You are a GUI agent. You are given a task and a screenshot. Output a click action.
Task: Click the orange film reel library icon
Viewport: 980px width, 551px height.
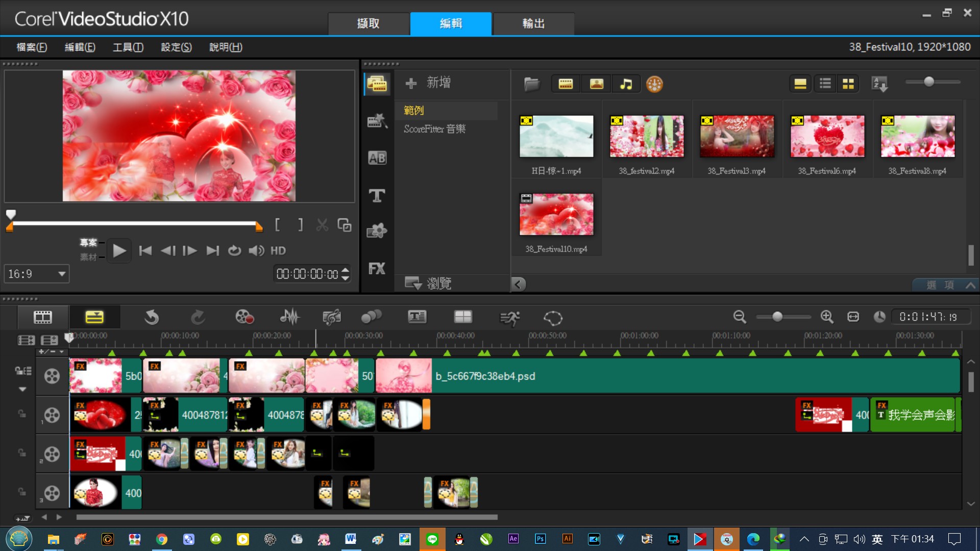coord(654,84)
